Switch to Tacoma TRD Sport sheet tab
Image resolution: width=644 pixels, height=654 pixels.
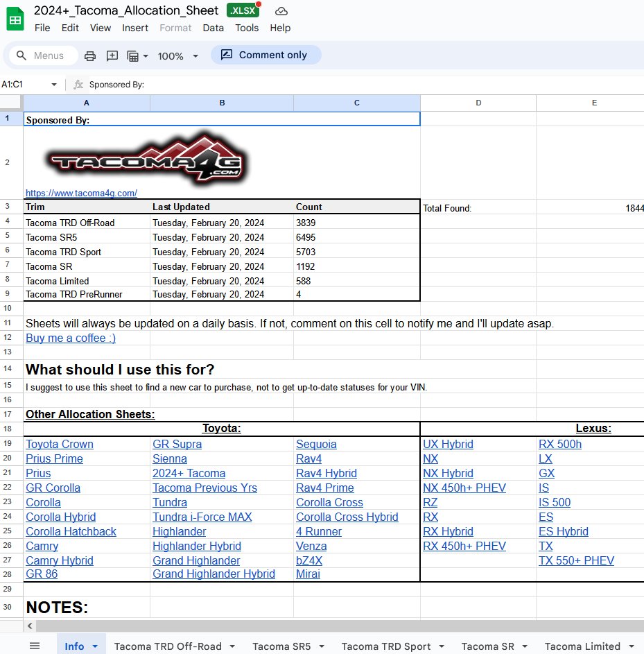tap(386, 646)
